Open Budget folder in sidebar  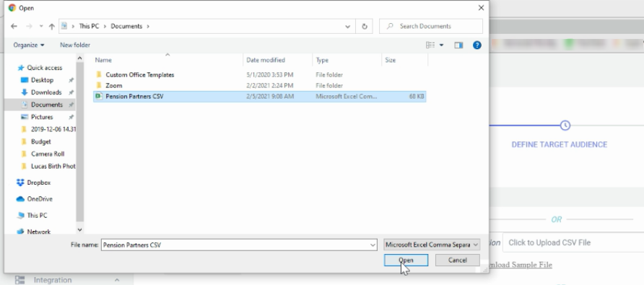coord(40,141)
